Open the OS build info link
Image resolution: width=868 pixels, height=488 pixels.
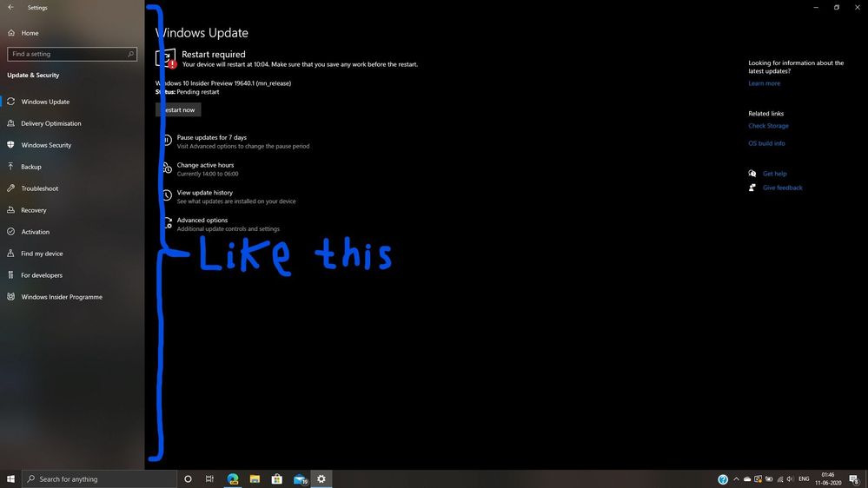[x=766, y=143]
